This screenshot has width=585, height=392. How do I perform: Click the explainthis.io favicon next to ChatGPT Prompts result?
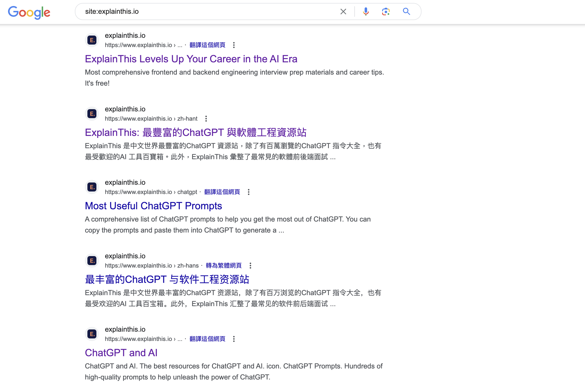tap(92, 186)
